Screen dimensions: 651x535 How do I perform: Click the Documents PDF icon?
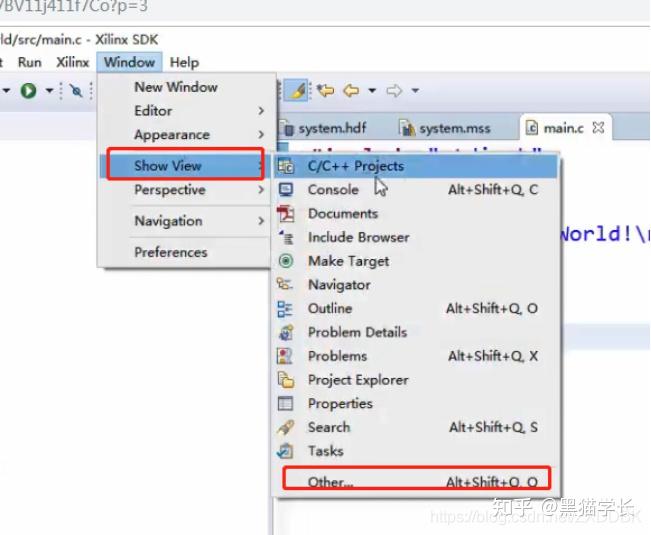(286, 213)
